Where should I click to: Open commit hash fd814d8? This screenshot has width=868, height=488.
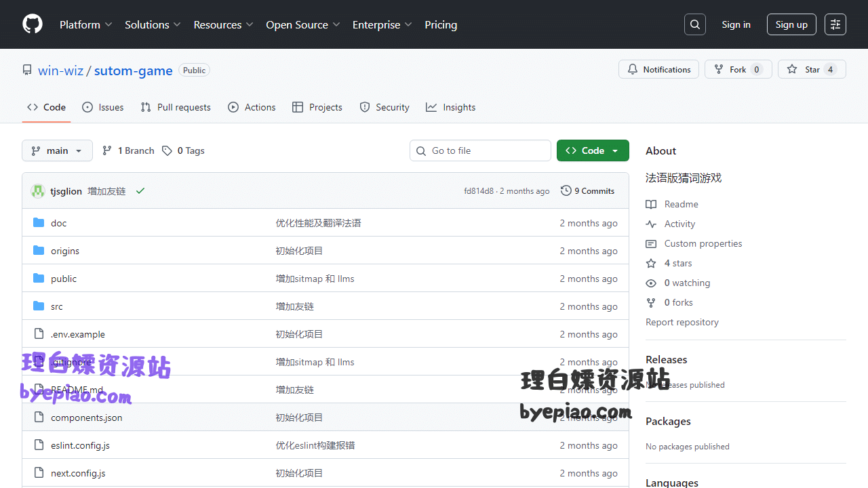click(479, 191)
